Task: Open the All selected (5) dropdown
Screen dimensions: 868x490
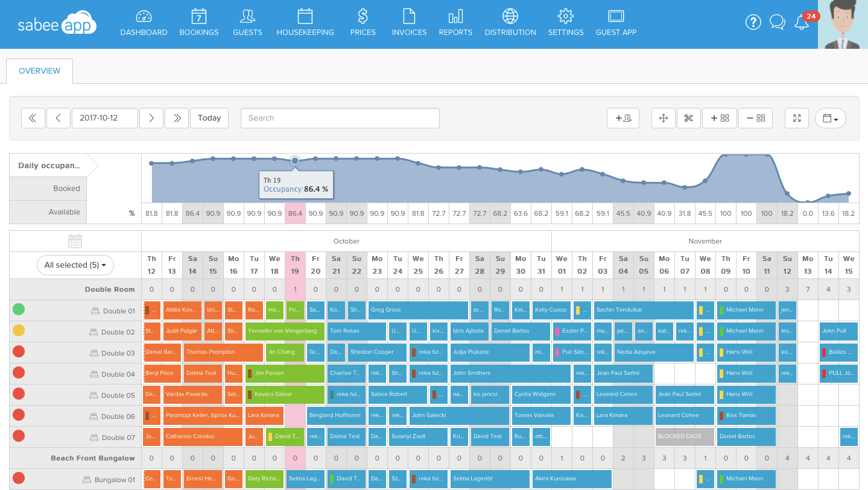Action: click(75, 265)
